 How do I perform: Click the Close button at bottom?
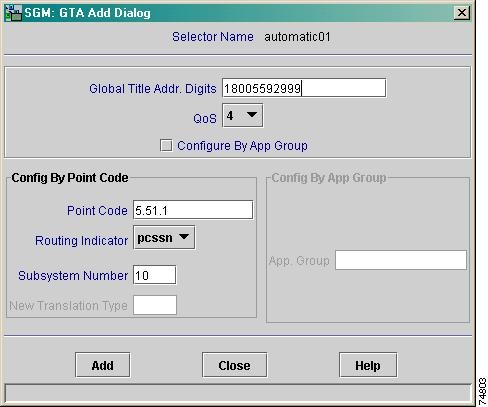click(x=234, y=365)
